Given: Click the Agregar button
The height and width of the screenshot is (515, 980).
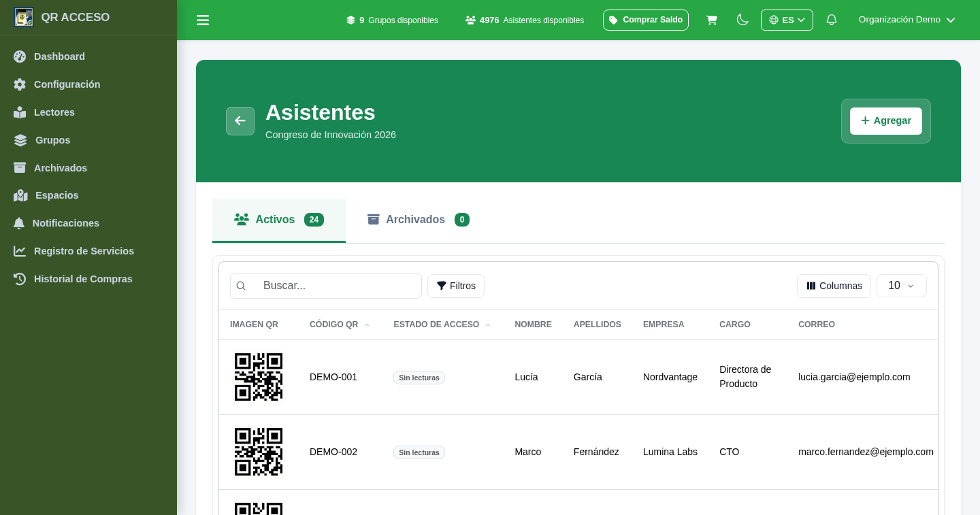Looking at the screenshot, I should pyautogui.click(x=886, y=121).
